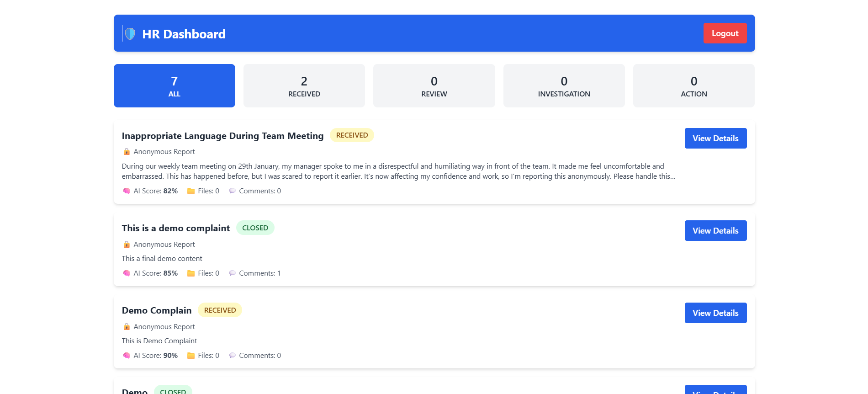Image resolution: width=868 pixels, height=394 pixels.
Task: Click CLOSED badge on This is a demo complaint
Action: pos(255,228)
